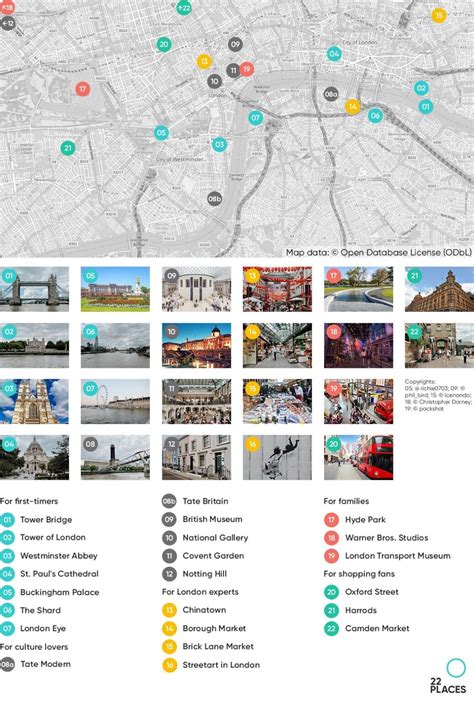Select legend text 'St. Paul's Cathedral'
Image resolution: width=474 pixels, height=702 pixels.
pos(59,574)
